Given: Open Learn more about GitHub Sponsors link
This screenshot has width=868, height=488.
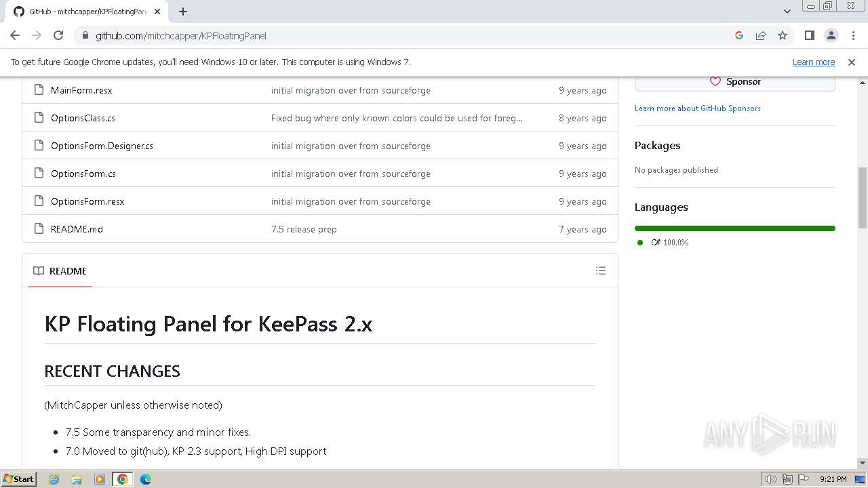Looking at the screenshot, I should tap(697, 108).
